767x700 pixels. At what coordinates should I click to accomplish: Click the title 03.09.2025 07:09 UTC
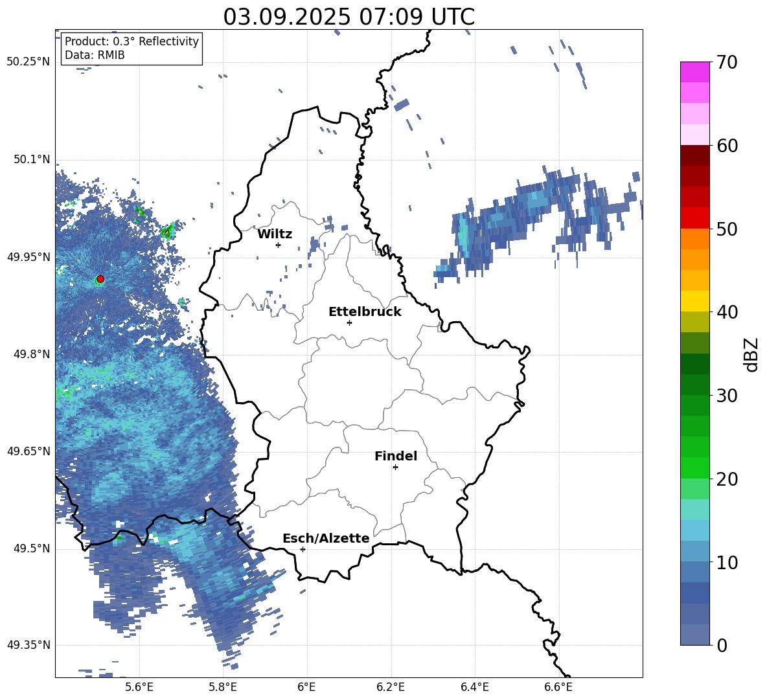point(349,17)
